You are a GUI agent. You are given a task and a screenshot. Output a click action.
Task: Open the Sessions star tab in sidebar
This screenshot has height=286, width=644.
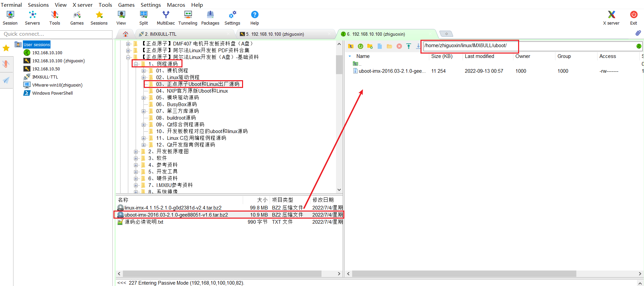6,48
